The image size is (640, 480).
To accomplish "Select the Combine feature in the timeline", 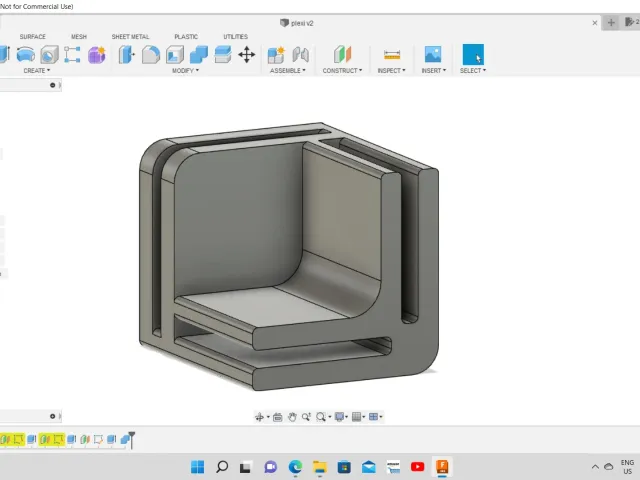I will tap(126, 440).
